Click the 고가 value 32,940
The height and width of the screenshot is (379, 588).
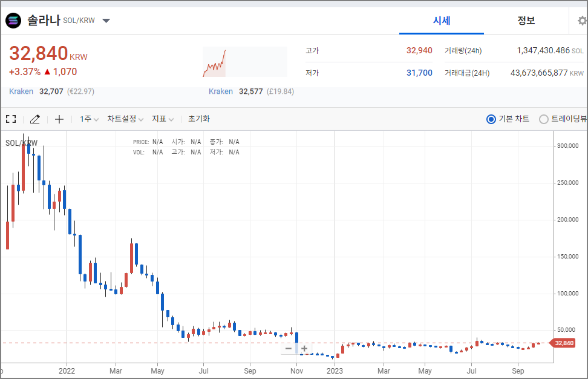(x=419, y=51)
